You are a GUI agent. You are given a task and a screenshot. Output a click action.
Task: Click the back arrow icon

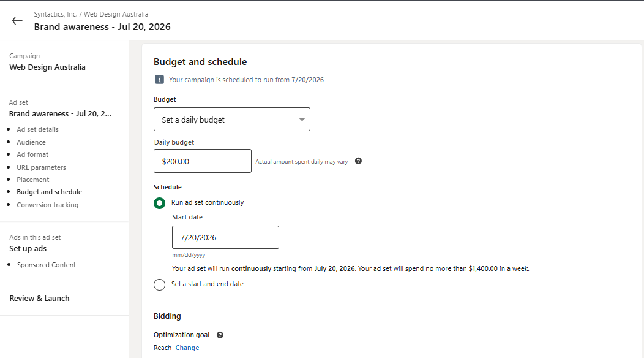point(17,21)
